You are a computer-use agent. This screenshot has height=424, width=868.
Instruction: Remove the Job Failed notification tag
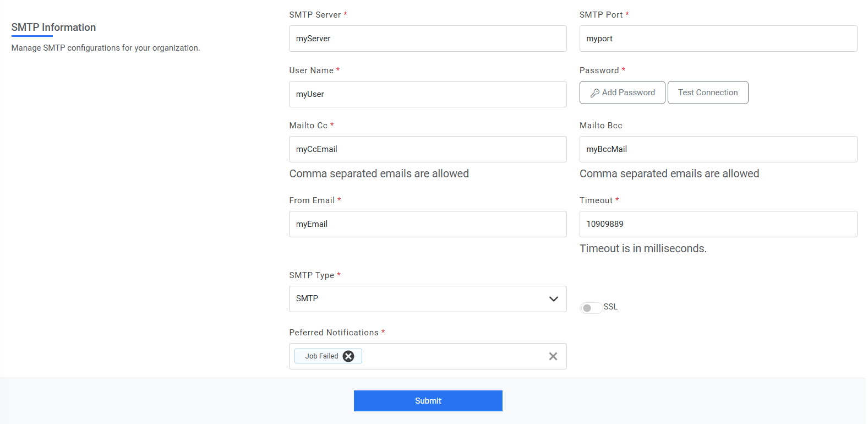click(348, 356)
